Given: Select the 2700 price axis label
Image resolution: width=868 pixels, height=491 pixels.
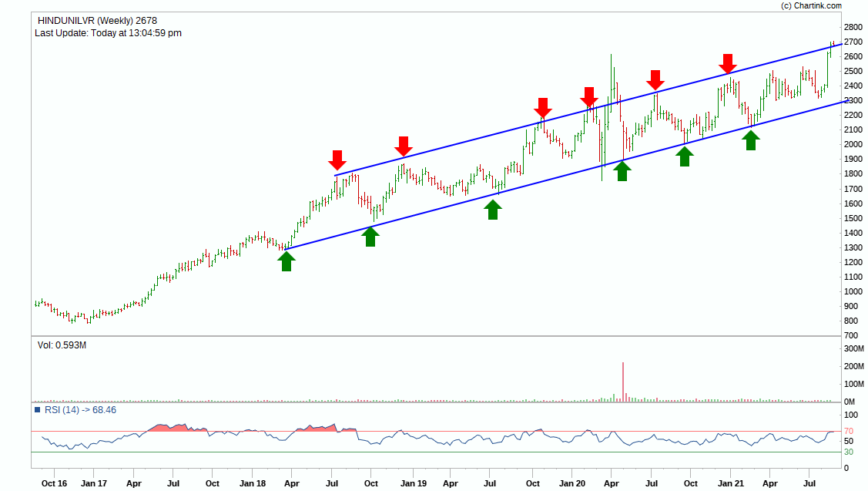Looking at the screenshot, I should click(x=853, y=42).
